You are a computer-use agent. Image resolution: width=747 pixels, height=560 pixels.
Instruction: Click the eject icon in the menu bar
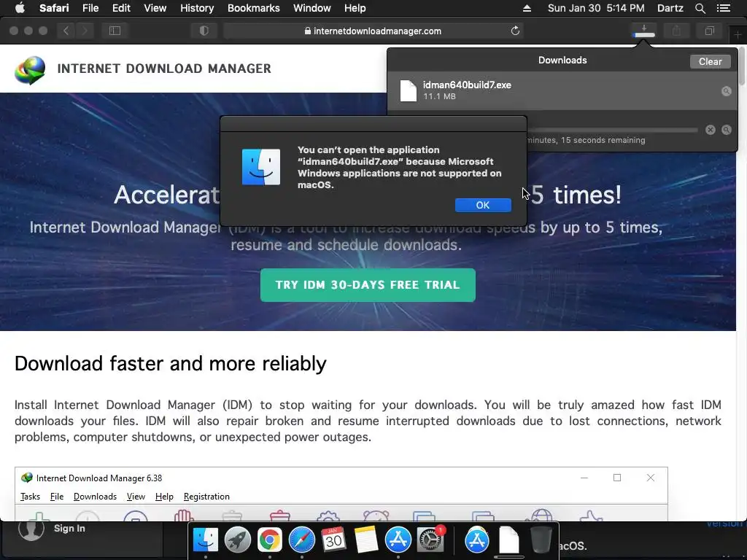point(527,8)
